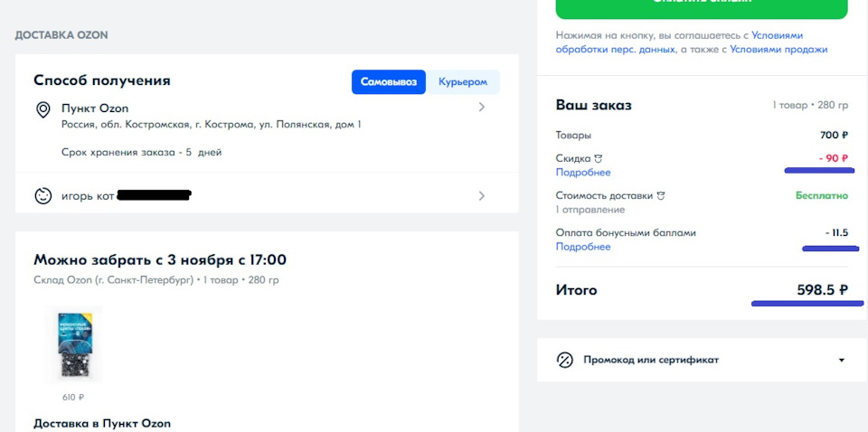
Task: Click the - 90 ₽ discount value
Action: (833, 158)
